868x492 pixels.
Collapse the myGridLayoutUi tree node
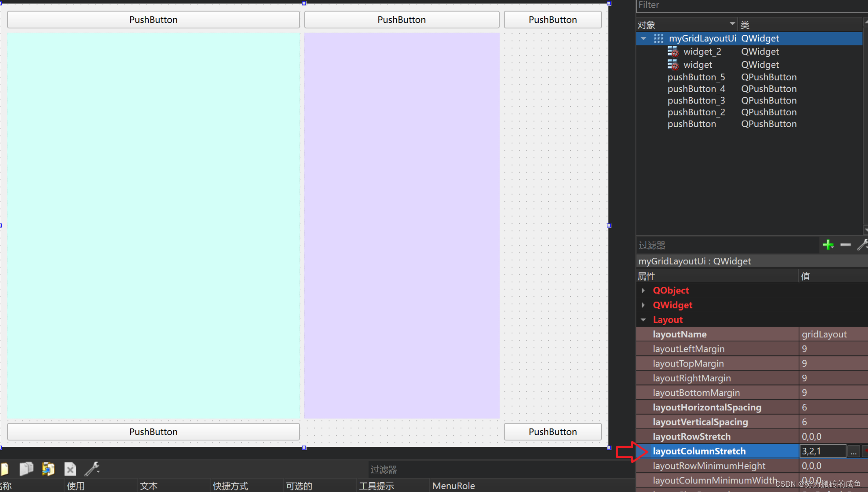644,39
